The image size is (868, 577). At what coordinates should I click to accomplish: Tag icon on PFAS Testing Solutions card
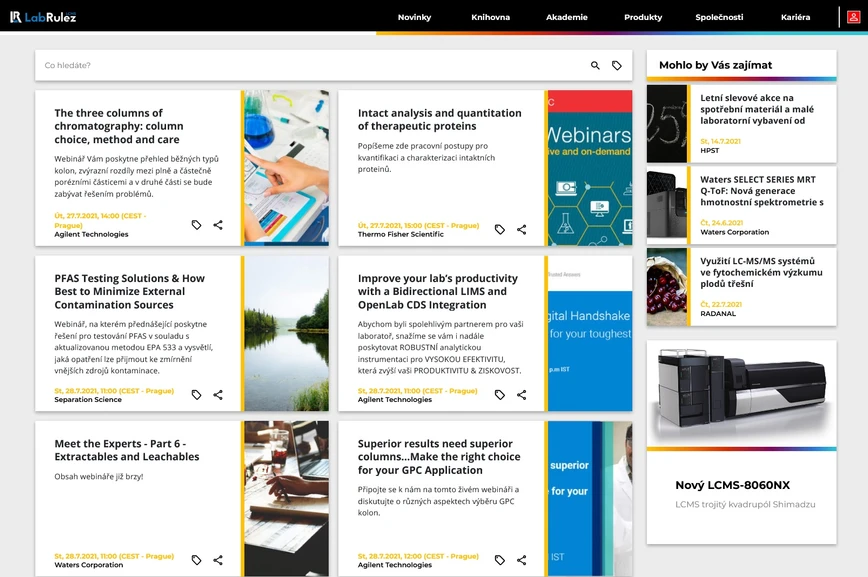[197, 395]
